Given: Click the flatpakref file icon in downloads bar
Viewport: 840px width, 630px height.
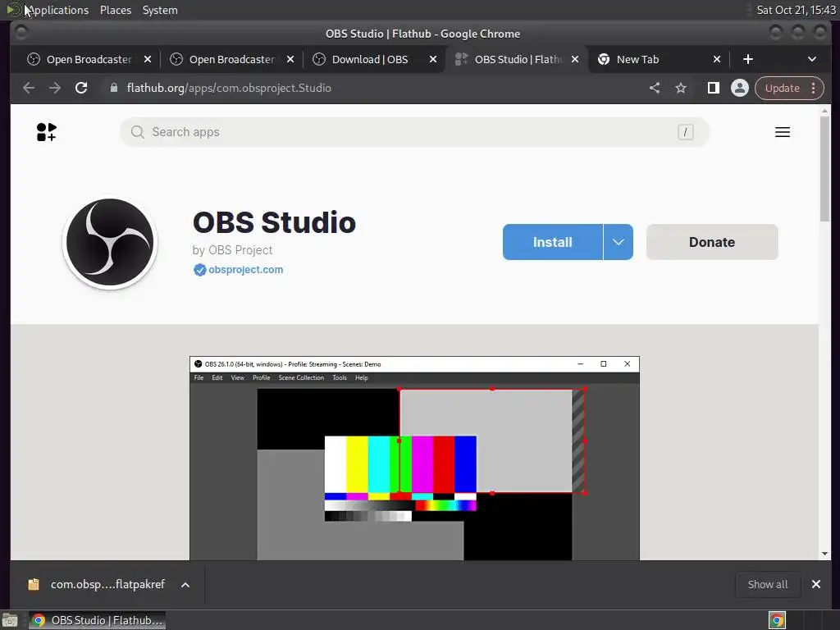Looking at the screenshot, I should [34, 584].
